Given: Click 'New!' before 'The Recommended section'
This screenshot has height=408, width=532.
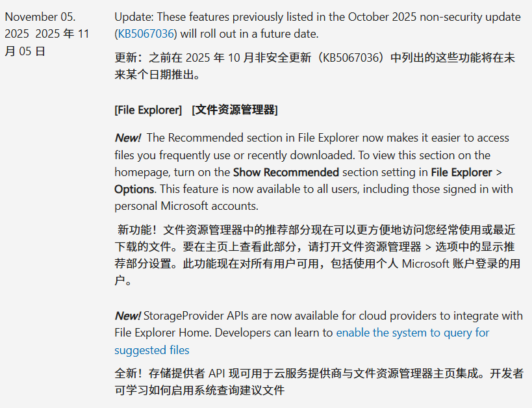Looking at the screenshot, I should click(x=128, y=138).
